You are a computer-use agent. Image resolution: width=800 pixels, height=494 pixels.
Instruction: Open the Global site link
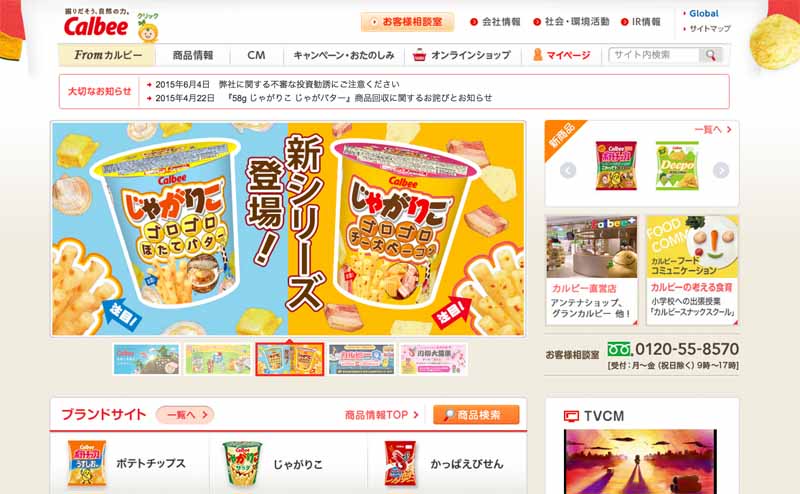[x=704, y=13]
